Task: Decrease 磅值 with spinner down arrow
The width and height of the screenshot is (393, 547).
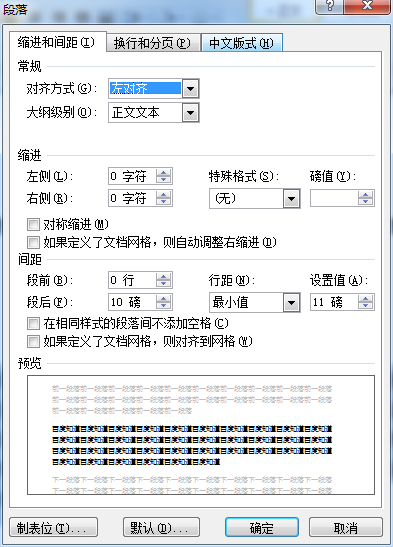Action: pyautogui.click(x=365, y=202)
